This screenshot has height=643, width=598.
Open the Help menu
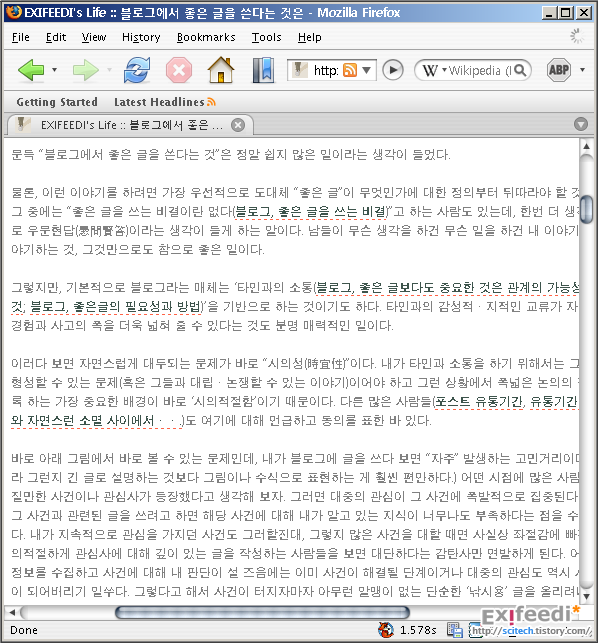point(310,37)
